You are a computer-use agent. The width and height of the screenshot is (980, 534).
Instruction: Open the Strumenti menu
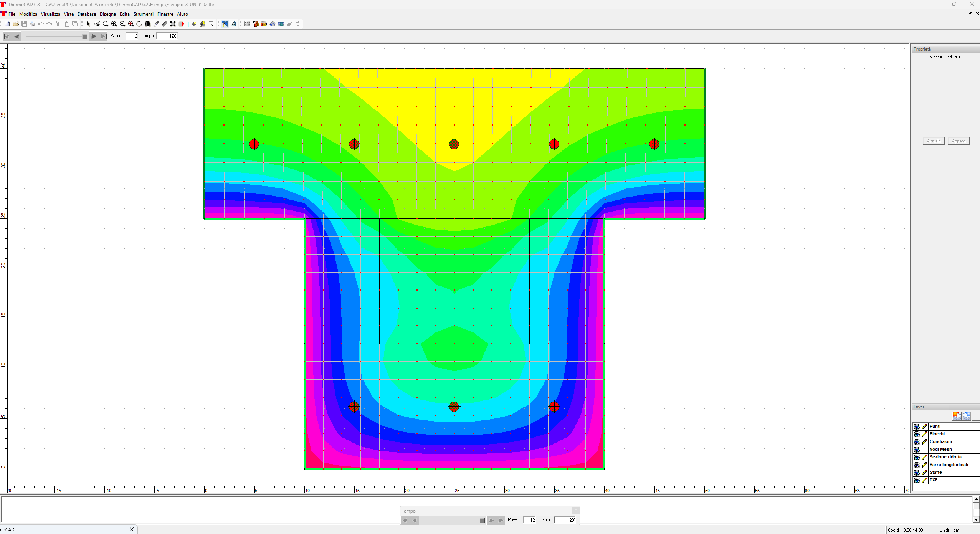click(x=143, y=14)
